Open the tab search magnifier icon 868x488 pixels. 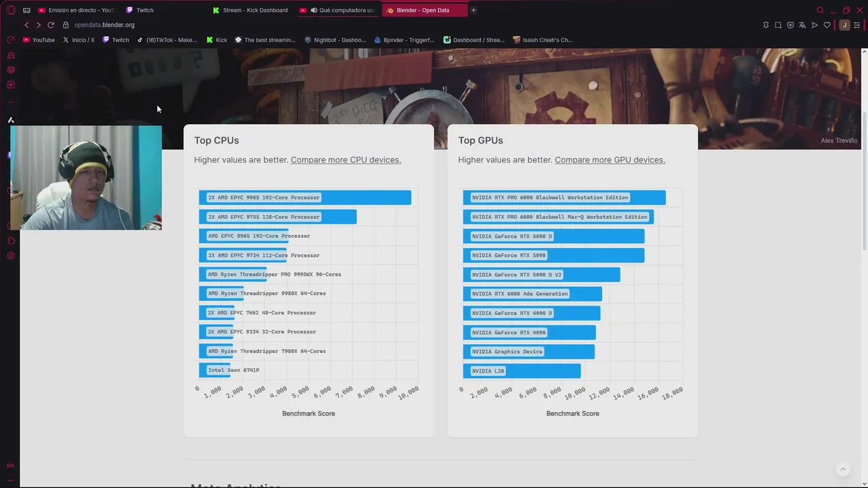[820, 10]
